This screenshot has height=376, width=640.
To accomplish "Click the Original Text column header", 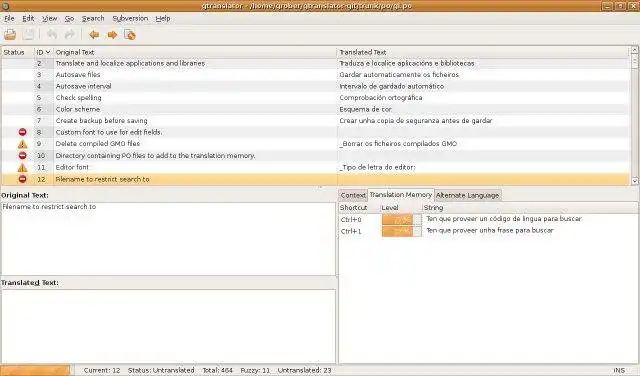I will [195, 52].
